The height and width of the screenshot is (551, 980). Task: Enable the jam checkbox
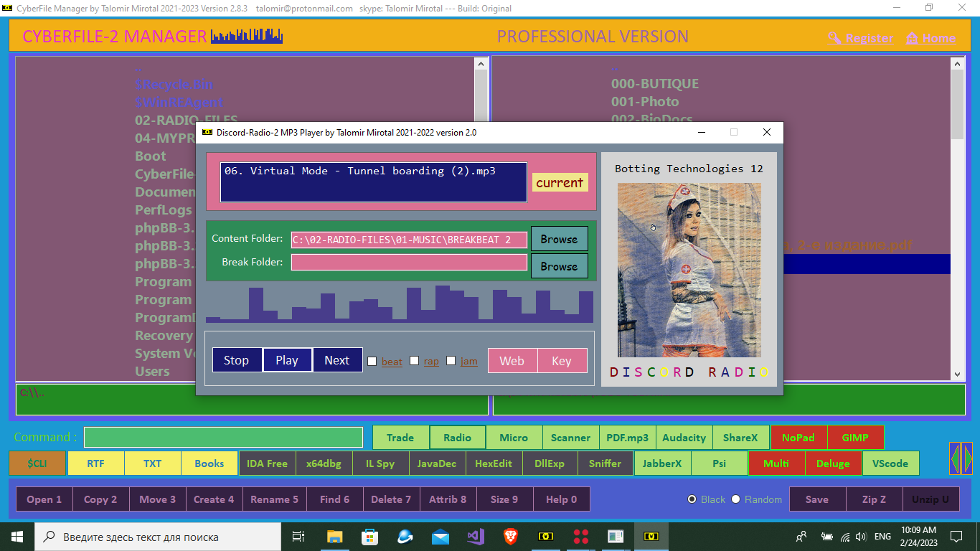point(451,361)
